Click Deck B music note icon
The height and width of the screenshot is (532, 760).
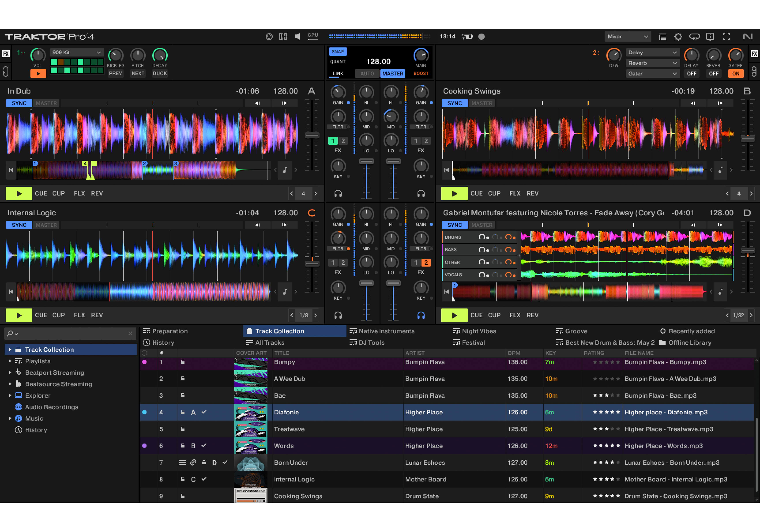coord(720,170)
